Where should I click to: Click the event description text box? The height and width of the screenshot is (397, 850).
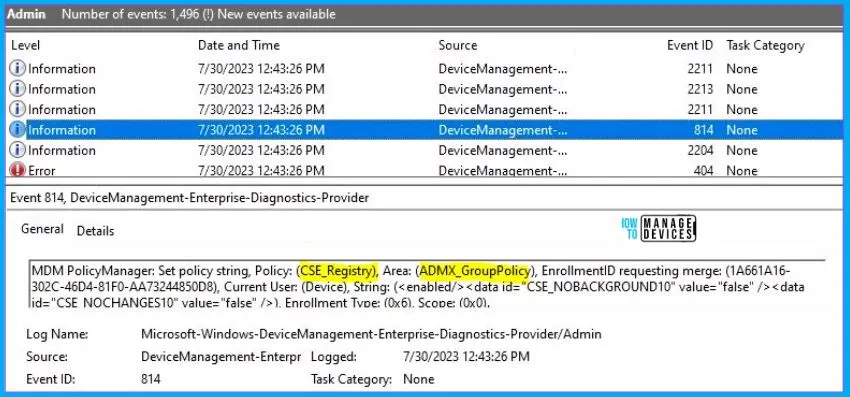pyautogui.click(x=427, y=283)
